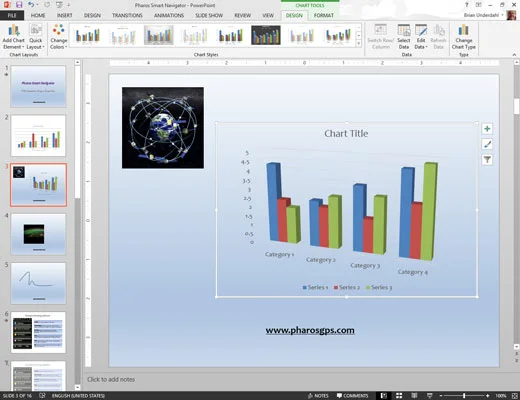Click the Save icon in quick access
Viewport: 520px width, 400px height.
click(x=19, y=5)
